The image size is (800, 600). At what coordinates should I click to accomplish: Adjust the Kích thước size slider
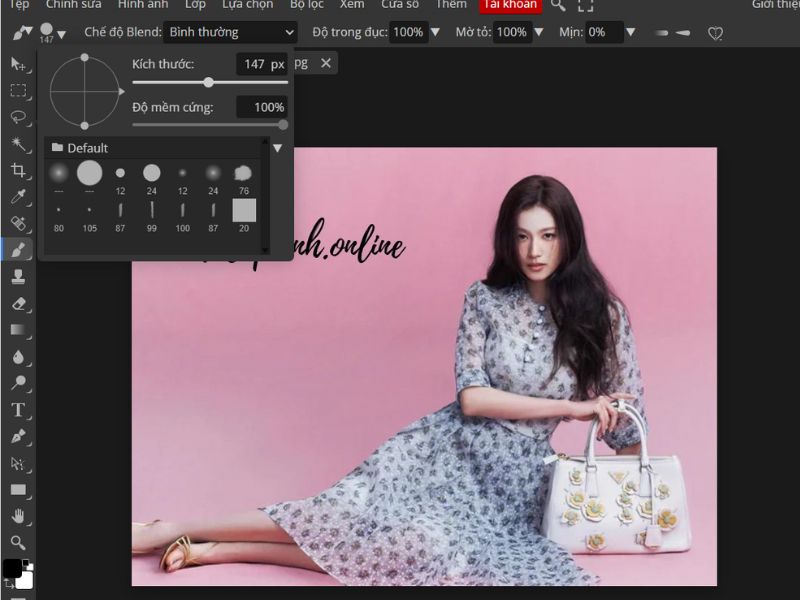click(x=210, y=82)
